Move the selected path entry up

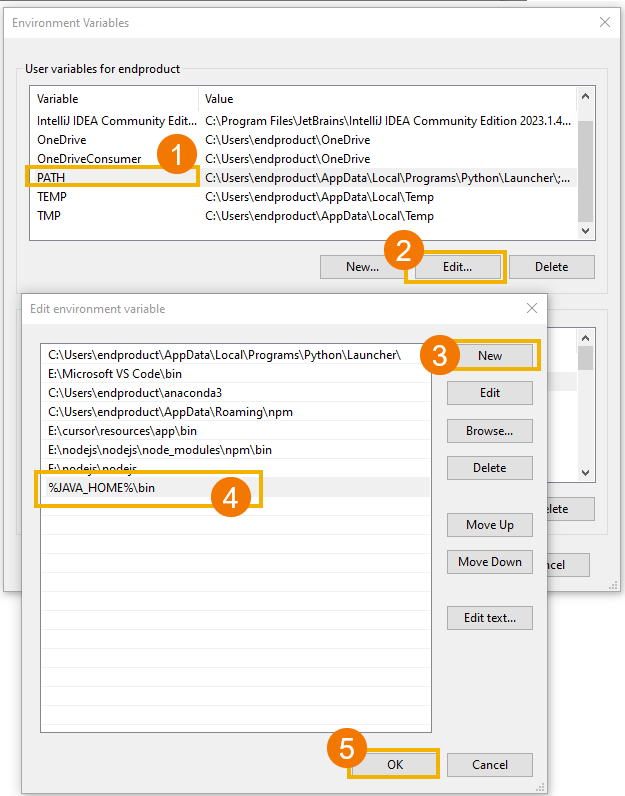[x=490, y=525]
